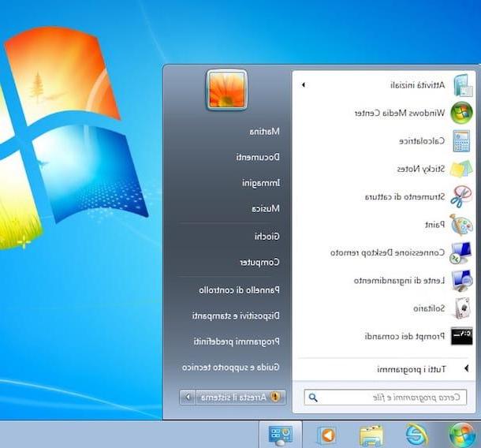Expand the Tutti i programmi arrow
Viewport: 481px width, 448px height.
pyautogui.click(x=466, y=368)
